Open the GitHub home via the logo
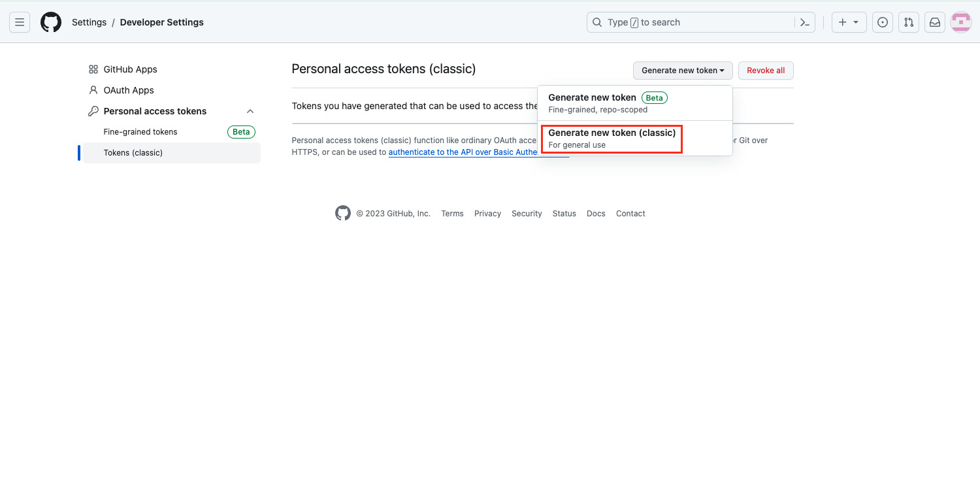The image size is (980, 483). click(51, 22)
